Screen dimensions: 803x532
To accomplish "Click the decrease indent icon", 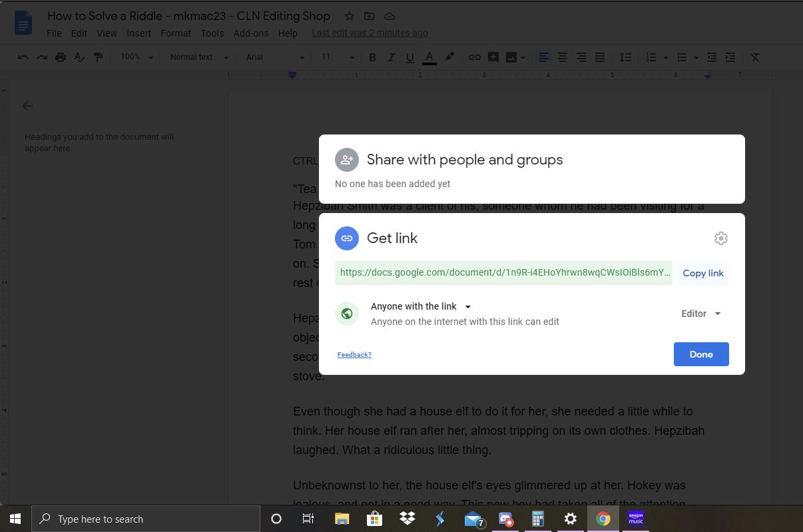I will click(x=712, y=57).
